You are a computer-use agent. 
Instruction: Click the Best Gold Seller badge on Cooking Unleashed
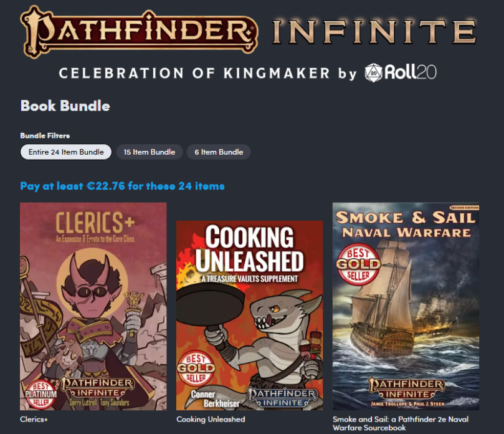pyautogui.click(x=196, y=368)
